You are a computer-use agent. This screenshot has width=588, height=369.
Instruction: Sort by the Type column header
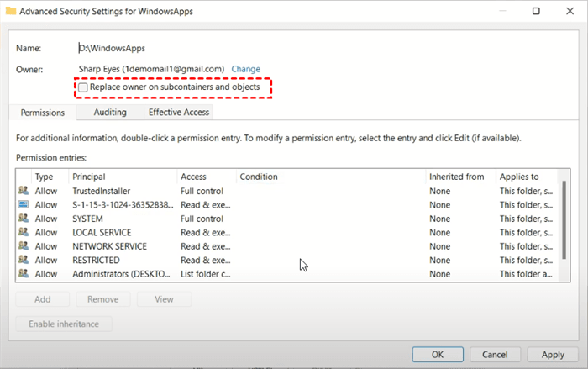click(44, 177)
